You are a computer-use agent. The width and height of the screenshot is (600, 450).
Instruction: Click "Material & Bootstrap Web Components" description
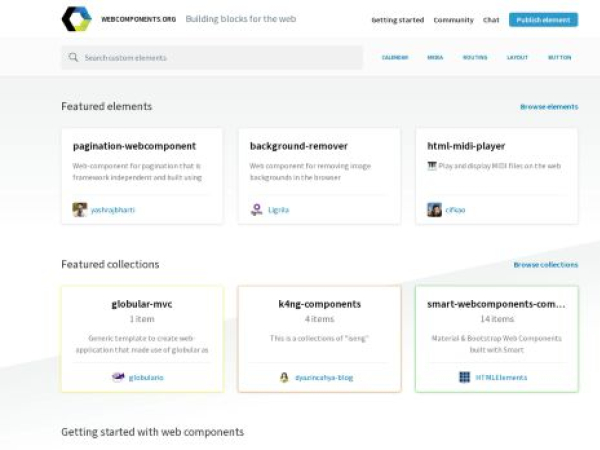pos(497,344)
